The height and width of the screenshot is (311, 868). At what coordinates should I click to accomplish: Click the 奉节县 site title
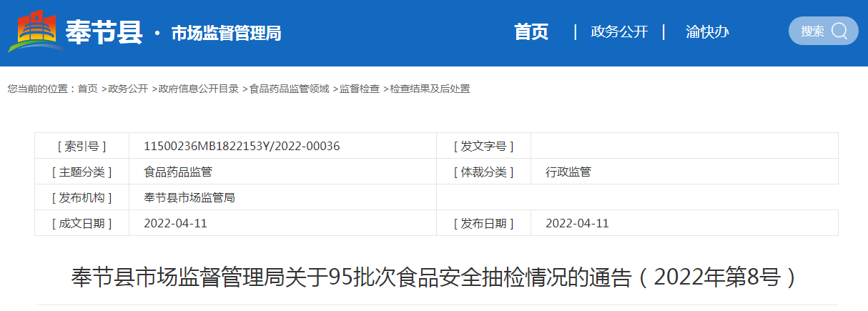[x=104, y=32]
